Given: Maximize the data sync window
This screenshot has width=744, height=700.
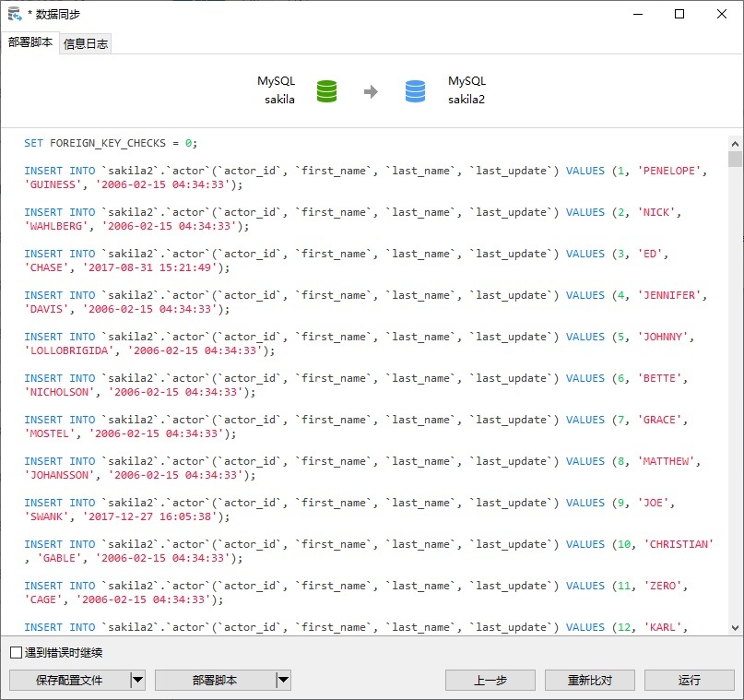Looking at the screenshot, I should coord(679,14).
